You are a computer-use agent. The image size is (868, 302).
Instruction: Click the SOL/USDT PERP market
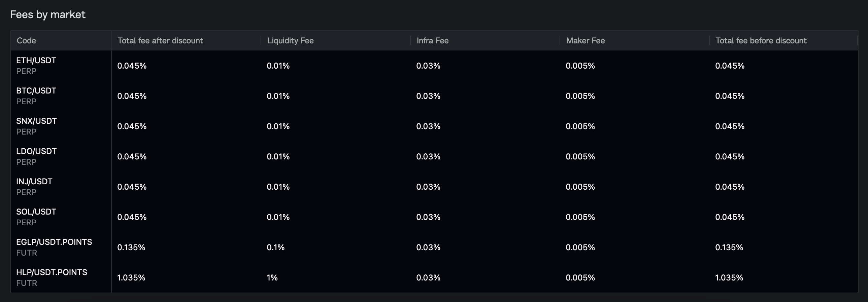tap(36, 217)
